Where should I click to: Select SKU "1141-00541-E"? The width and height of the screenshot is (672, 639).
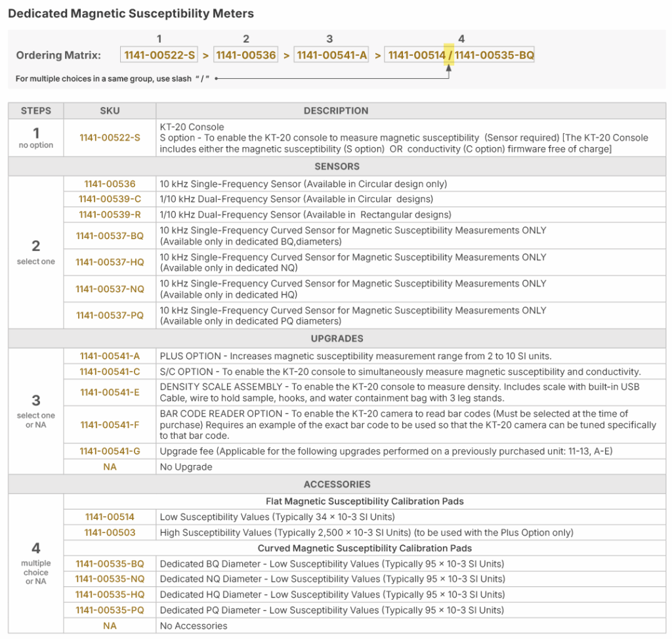(110, 393)
